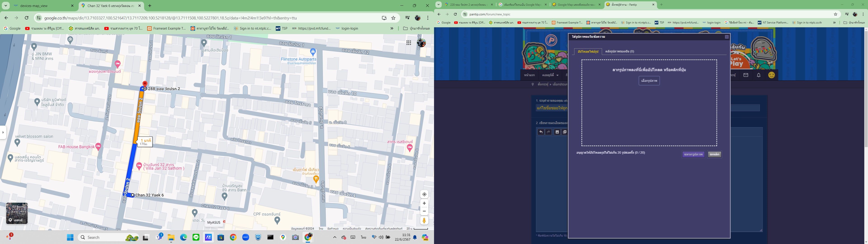The image size is (868, 244).
Task: Reload the Google Maps page
Action: tap(27, 18)
